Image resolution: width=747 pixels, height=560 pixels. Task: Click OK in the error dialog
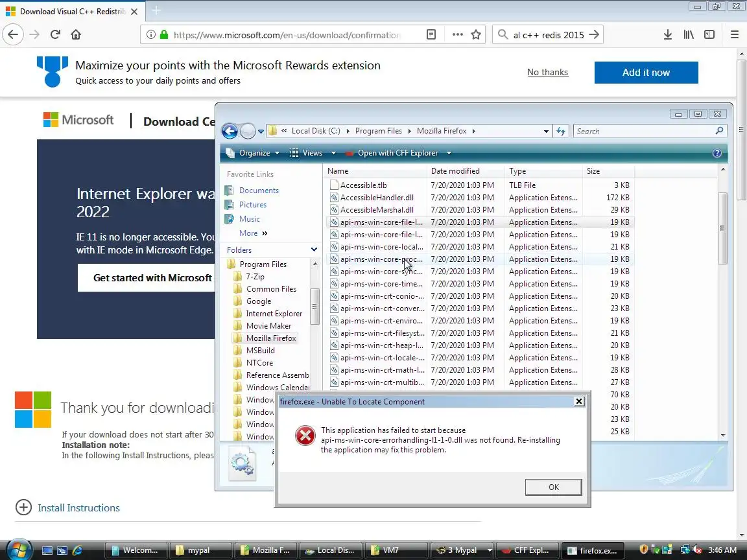(x=553, y=487)
